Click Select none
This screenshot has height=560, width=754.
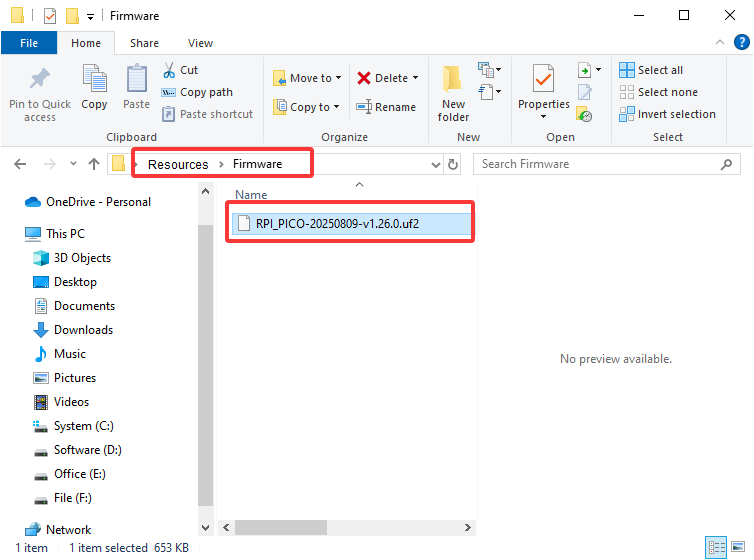tap(658, 92)
